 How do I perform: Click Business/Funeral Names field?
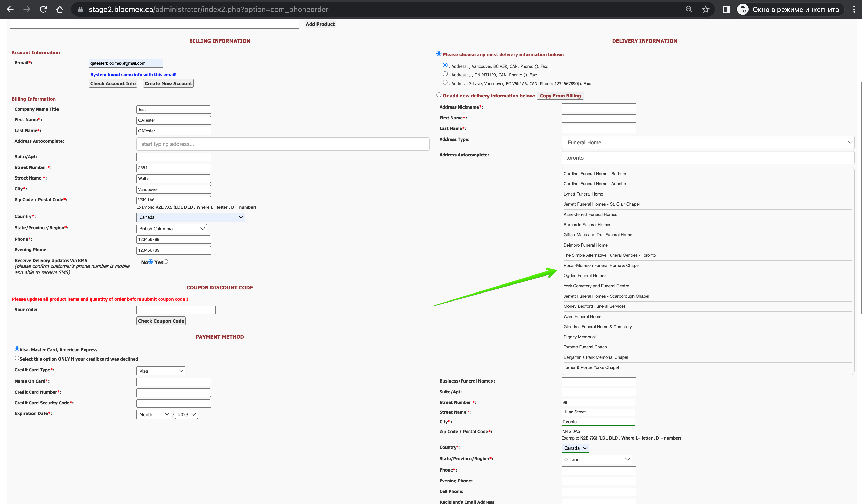pos(599,381)
